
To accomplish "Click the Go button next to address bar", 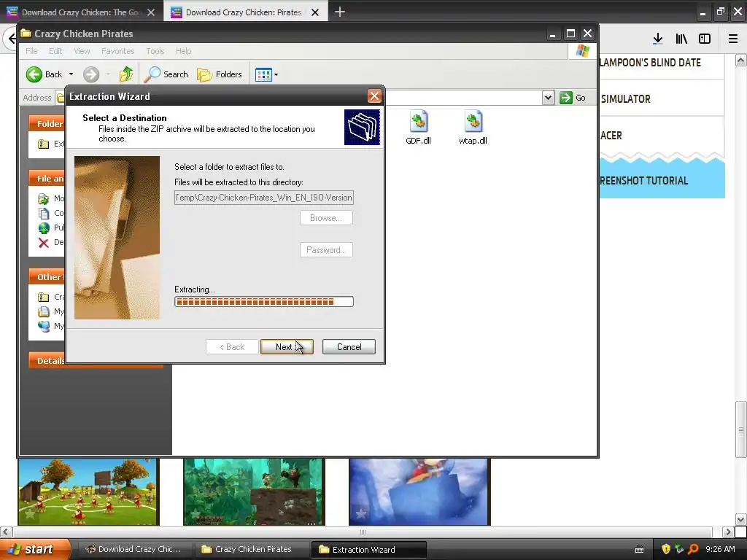I will 573,98.
